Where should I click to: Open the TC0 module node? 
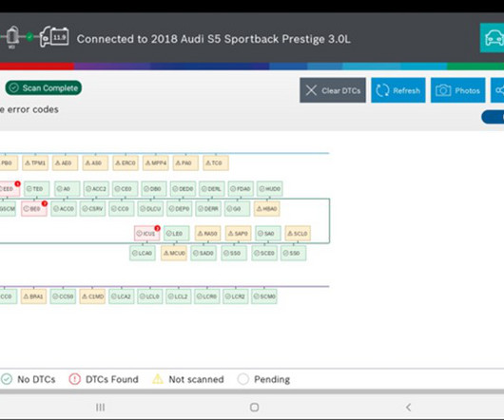[x=216, y=163]
